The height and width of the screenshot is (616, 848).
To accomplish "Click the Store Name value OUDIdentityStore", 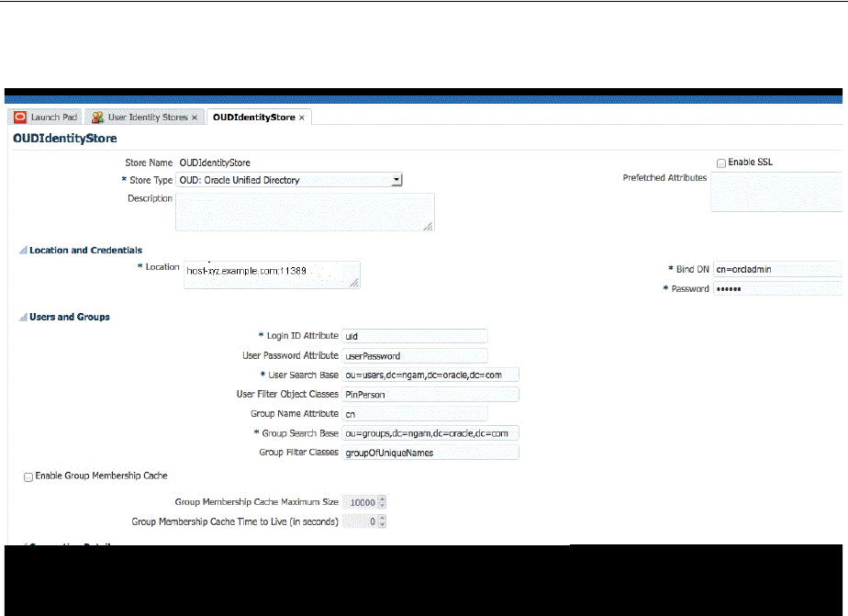I will tap(215, 162).
